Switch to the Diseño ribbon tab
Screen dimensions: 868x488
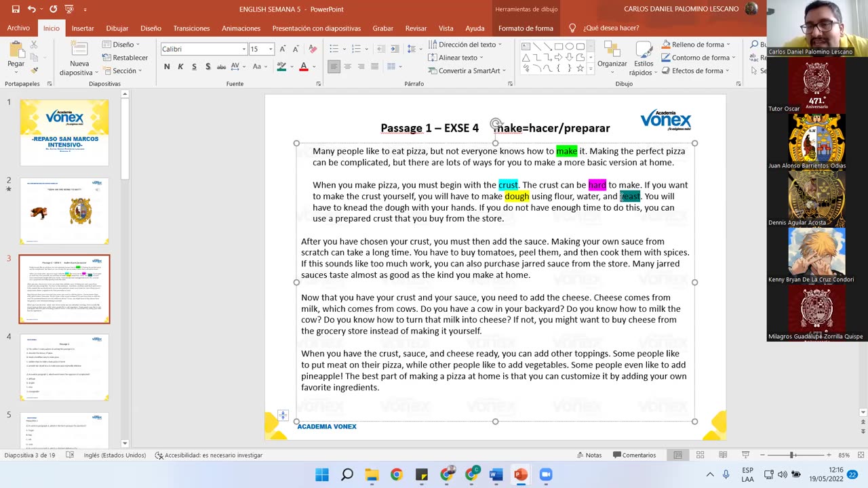click(x=151, y=28)
